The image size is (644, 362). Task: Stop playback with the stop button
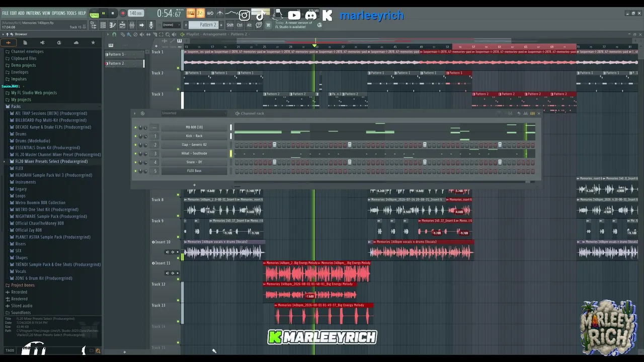pos(113,14)
